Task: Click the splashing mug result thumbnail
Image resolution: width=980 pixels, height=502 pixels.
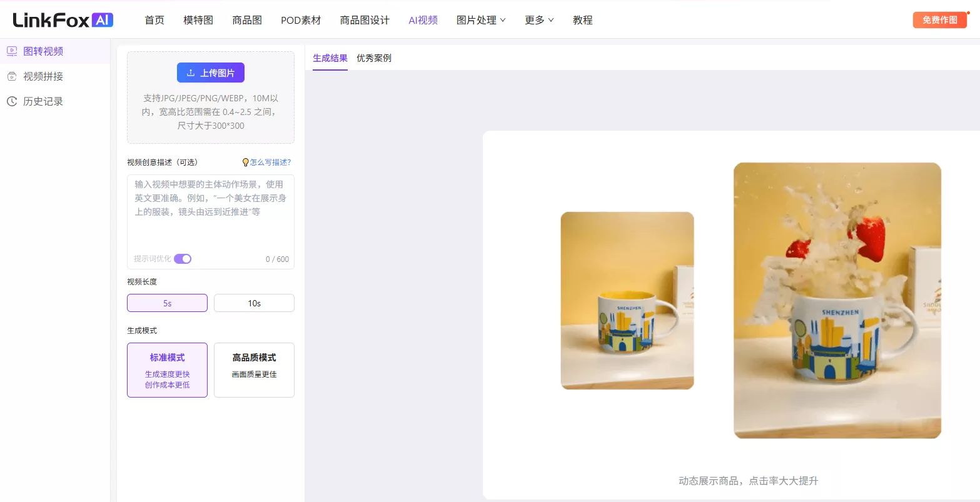Action: click(837, 300)
